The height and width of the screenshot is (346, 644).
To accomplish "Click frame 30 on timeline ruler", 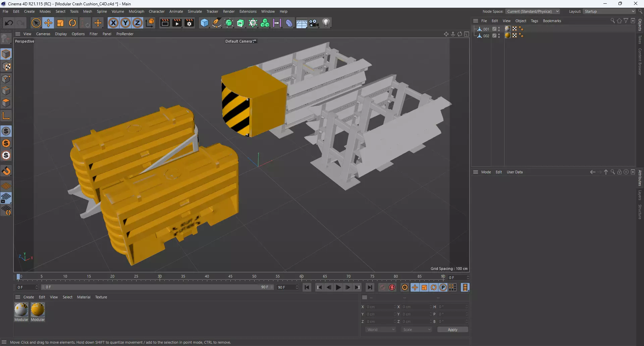I will click(160, 277).
